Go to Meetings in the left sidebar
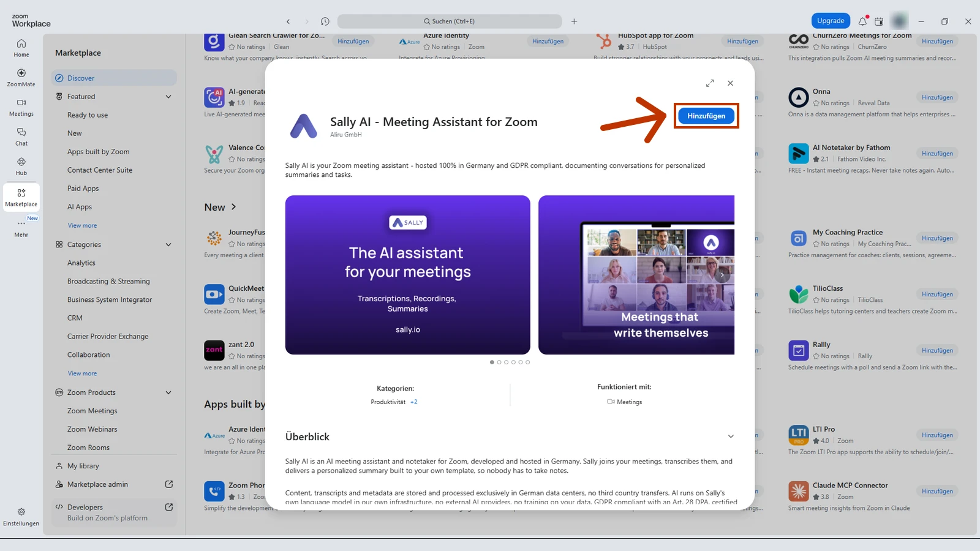 (x=21, y=107)
